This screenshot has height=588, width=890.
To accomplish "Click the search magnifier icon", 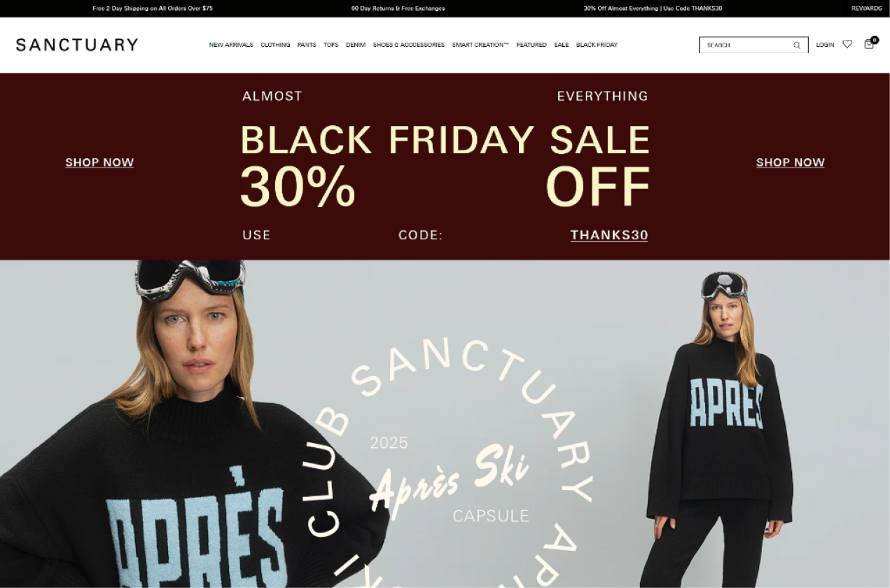I will click(x=797, y=45).
